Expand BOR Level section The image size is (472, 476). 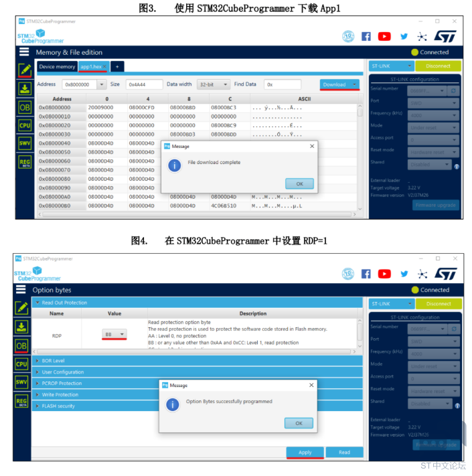tap(37, 361)
